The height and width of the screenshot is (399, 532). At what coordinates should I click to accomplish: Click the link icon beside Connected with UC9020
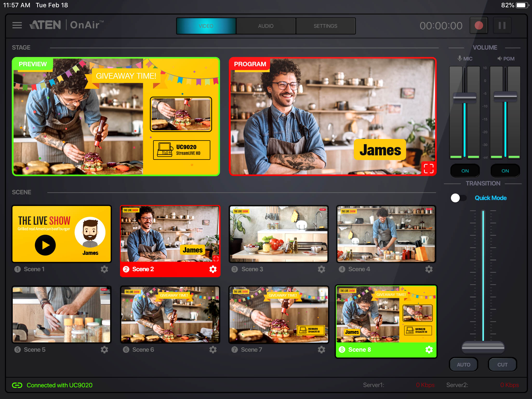point(17,385)
